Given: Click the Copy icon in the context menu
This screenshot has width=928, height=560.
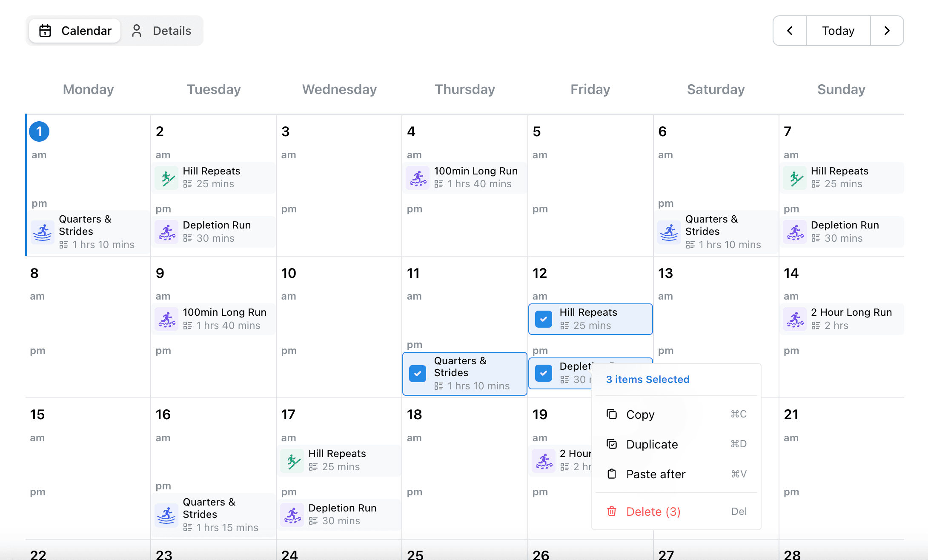Looking at the screenshot, I should click(612, 414).
